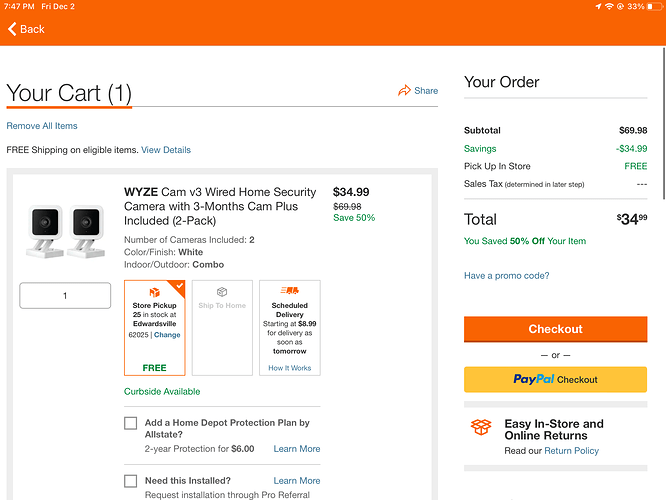Image resolution: width=666 pixels, height=500 pixels.
Task: Click the Store Pickup box icon
Action: click(x=155, y=292)
